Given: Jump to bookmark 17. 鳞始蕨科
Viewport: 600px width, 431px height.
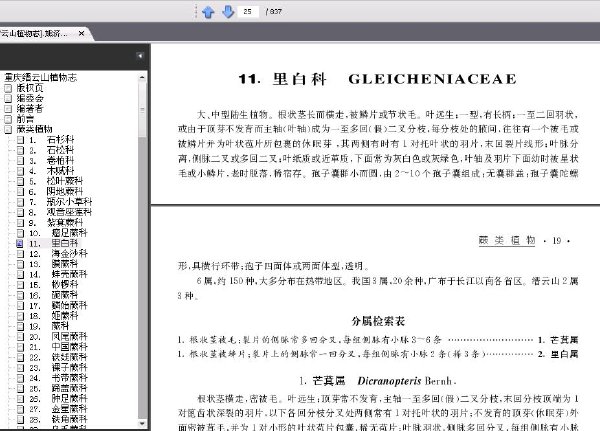Looking at the screenshot, I should point(58,305).
